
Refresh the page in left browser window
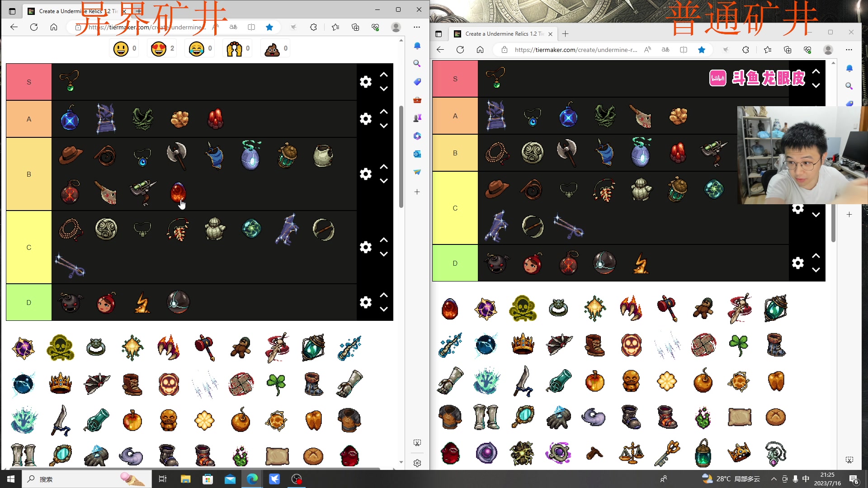pos(34,27)
